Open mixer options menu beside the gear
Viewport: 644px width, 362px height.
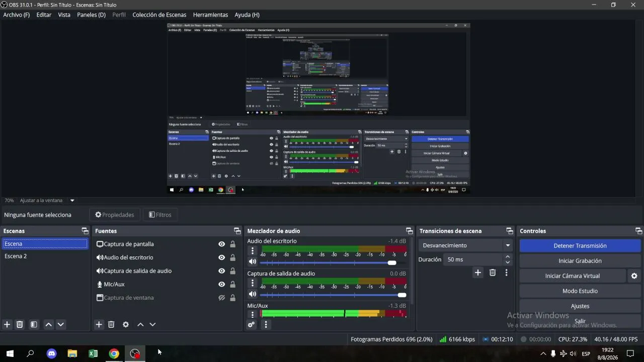tap(266, 324)
